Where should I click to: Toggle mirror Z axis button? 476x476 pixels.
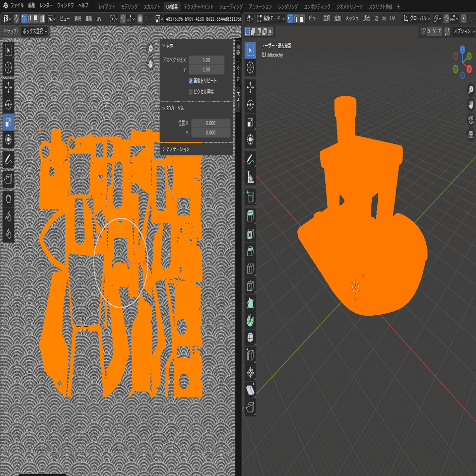pyautogui.click(x=439, y=31)
